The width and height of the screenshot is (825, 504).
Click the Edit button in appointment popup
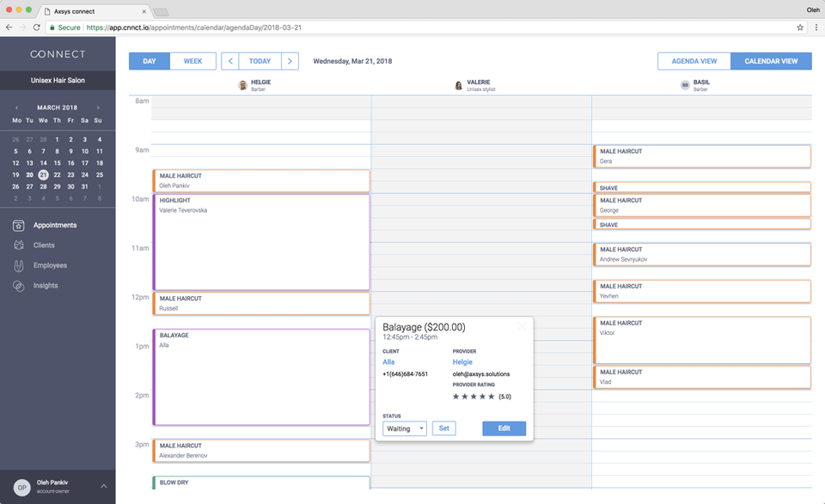(504, 428)
